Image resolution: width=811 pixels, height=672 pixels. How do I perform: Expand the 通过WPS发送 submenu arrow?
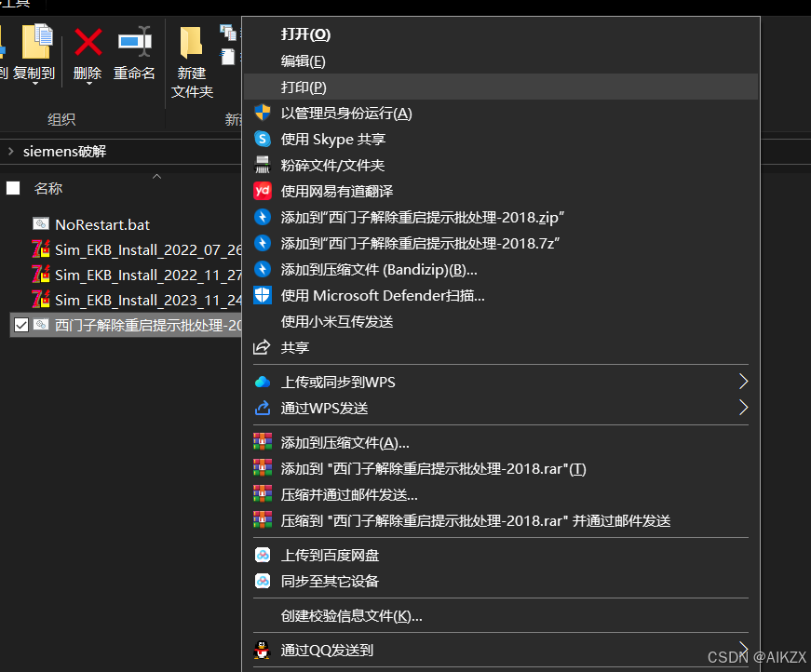click(x=743, y=408)
